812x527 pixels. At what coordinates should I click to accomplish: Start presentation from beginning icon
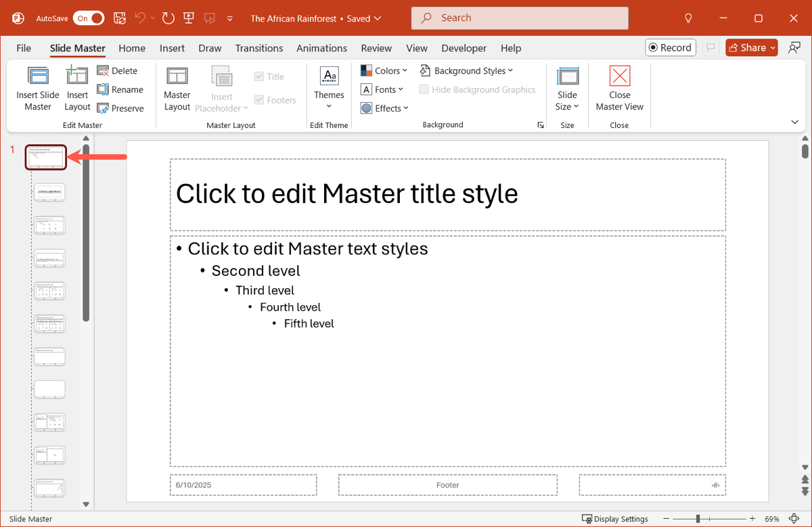[x=189, y=18]
